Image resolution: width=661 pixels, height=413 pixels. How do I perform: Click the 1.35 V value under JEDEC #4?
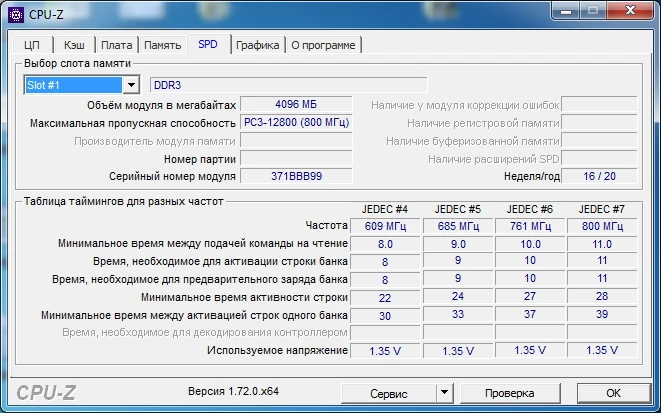[x=385, y=351]
